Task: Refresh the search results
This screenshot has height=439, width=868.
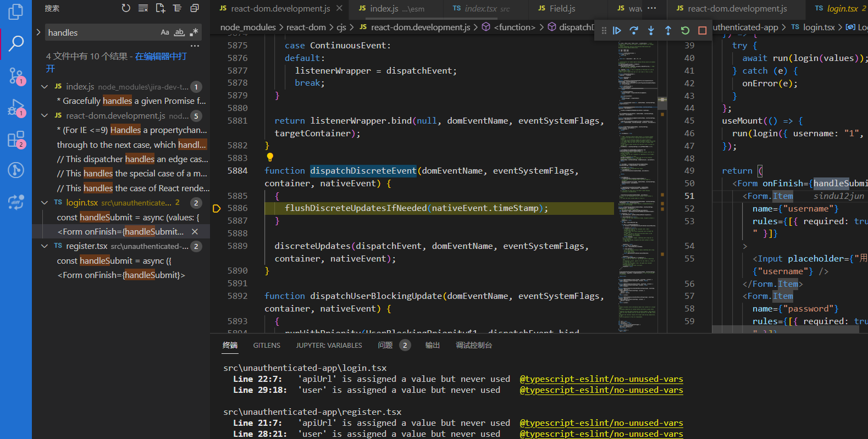Action: (126, 8)
